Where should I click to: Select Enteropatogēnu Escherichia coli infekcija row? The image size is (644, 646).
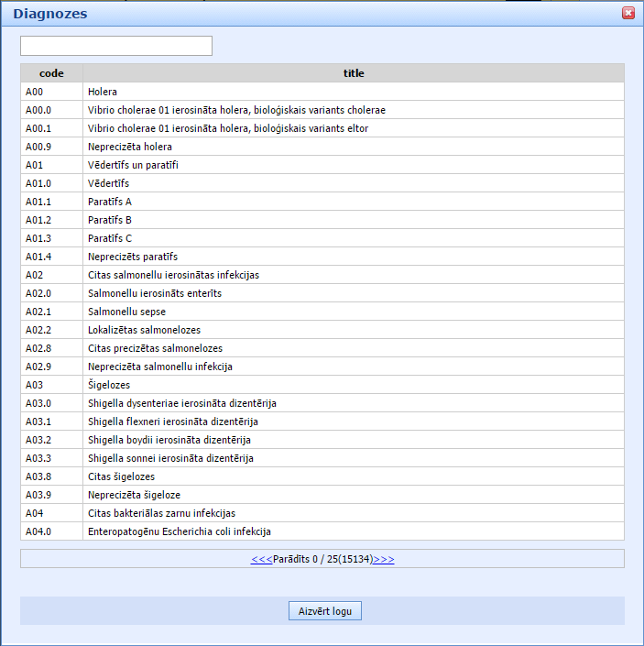(180, 531)
